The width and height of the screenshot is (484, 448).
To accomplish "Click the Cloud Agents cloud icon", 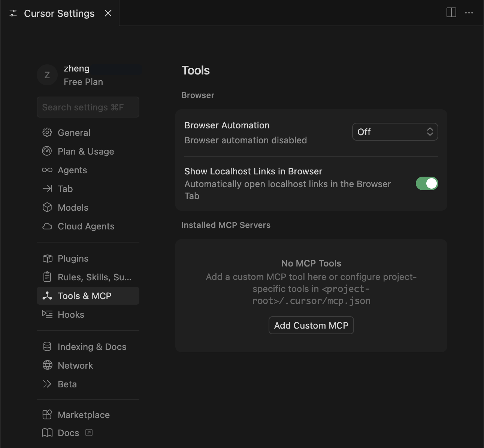I will 47,226.
